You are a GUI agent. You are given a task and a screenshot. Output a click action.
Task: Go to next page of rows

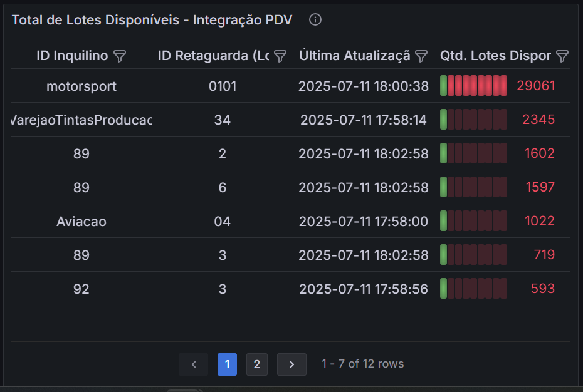pyautogui.click(x=291, y=364)
